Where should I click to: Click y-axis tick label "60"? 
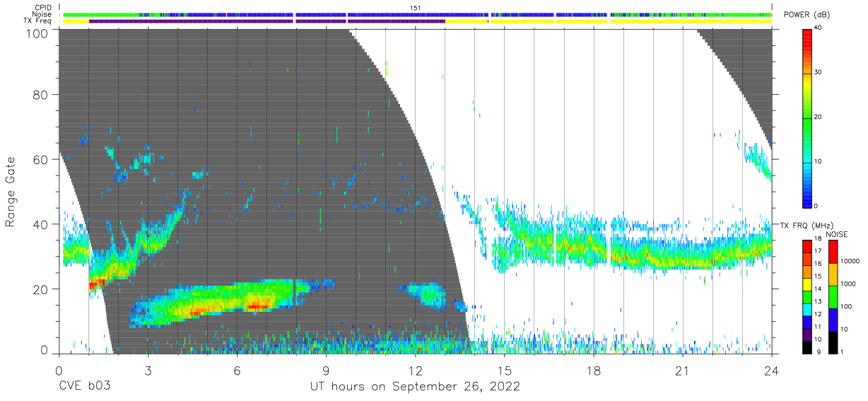point(41,160)
